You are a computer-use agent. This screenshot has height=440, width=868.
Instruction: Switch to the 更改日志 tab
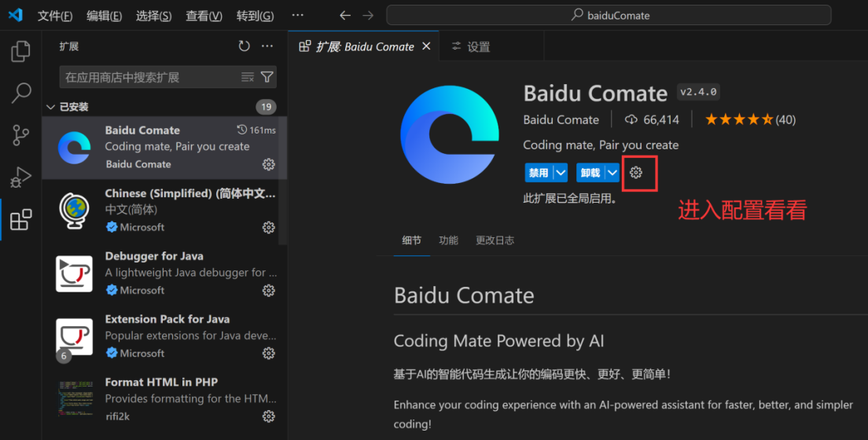pyautogui.click(x=495, y=240)
